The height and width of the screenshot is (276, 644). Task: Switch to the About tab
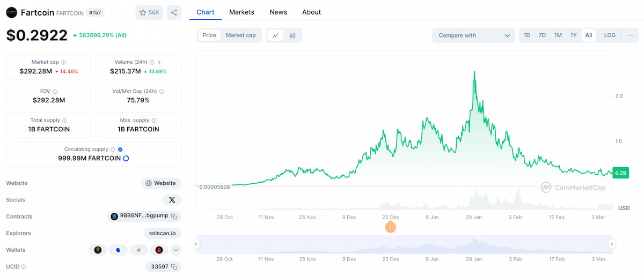tap(311, 12)
